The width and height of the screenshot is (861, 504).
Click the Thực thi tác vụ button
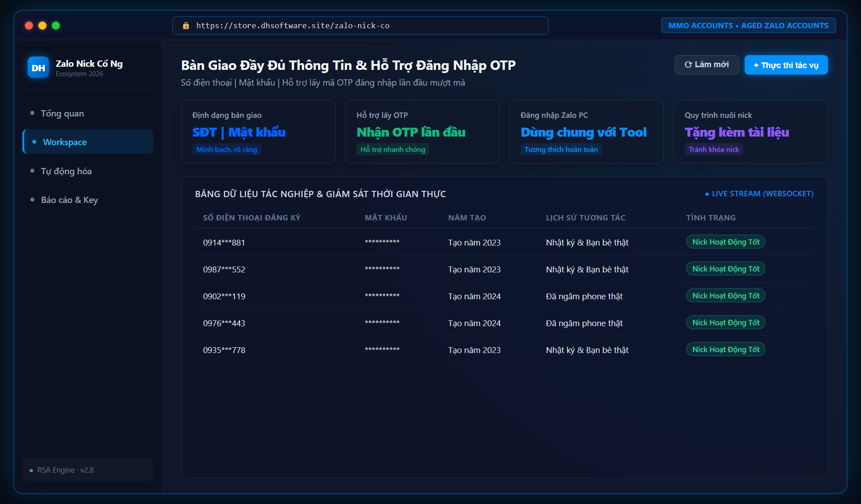(x=786, y=65)
